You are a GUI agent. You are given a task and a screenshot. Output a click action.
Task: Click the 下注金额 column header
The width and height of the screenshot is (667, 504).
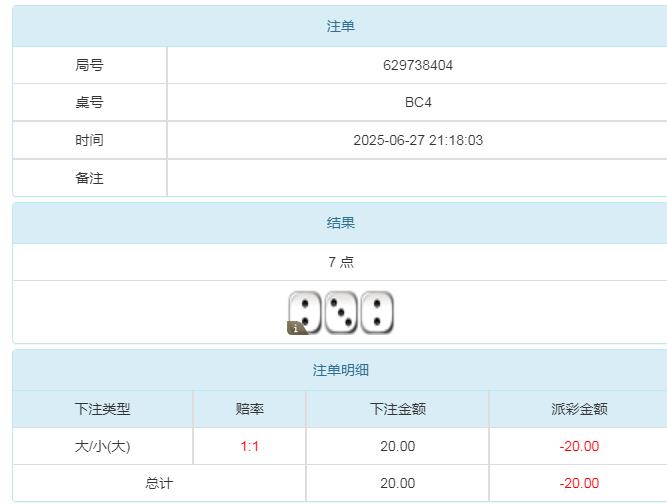coord(397,408)
